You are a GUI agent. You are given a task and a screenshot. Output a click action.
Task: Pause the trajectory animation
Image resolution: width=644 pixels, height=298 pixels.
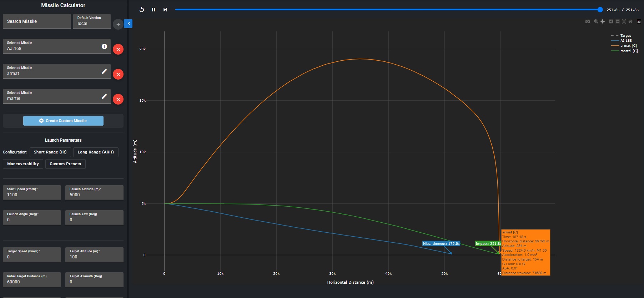point(154,10)
